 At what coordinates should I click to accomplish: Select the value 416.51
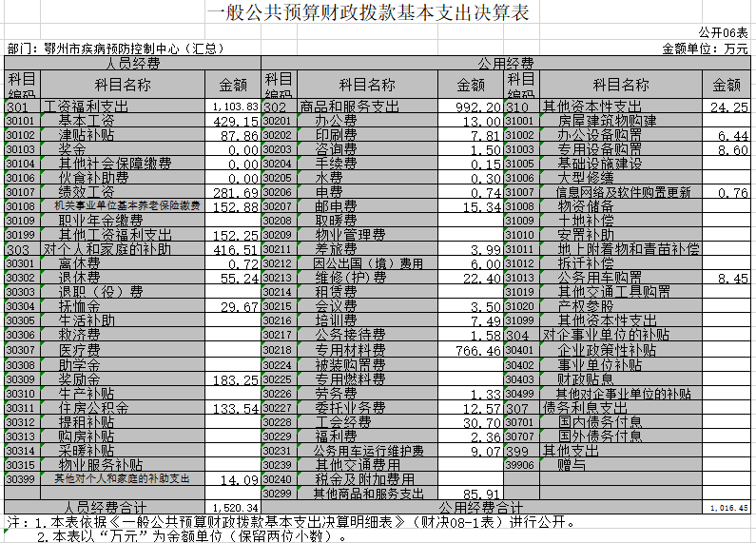coord(233,249)
